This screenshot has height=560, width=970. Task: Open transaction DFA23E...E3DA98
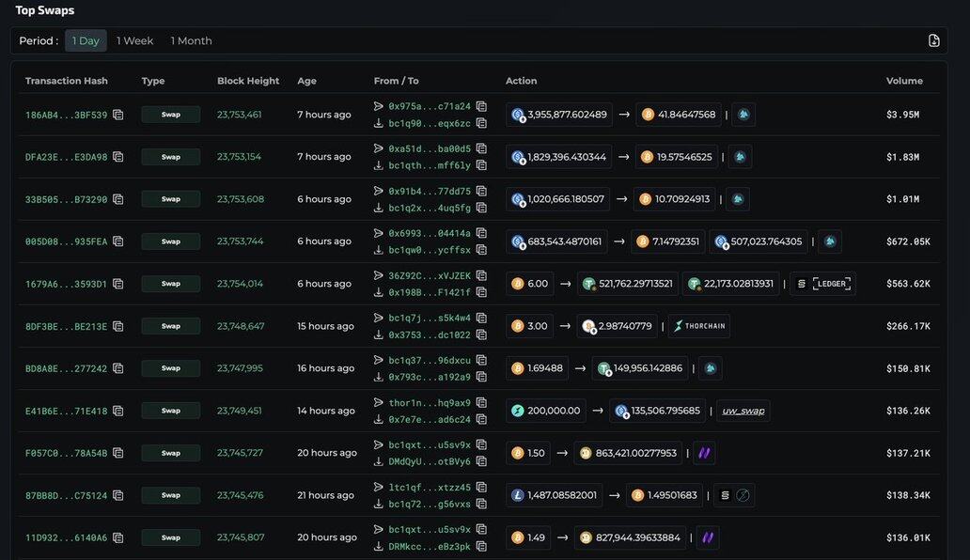(x=66, y=157)
